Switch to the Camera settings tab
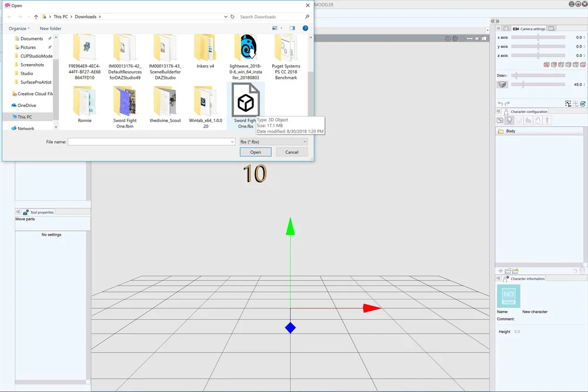 pyautogui.click(x=529, y=29)
